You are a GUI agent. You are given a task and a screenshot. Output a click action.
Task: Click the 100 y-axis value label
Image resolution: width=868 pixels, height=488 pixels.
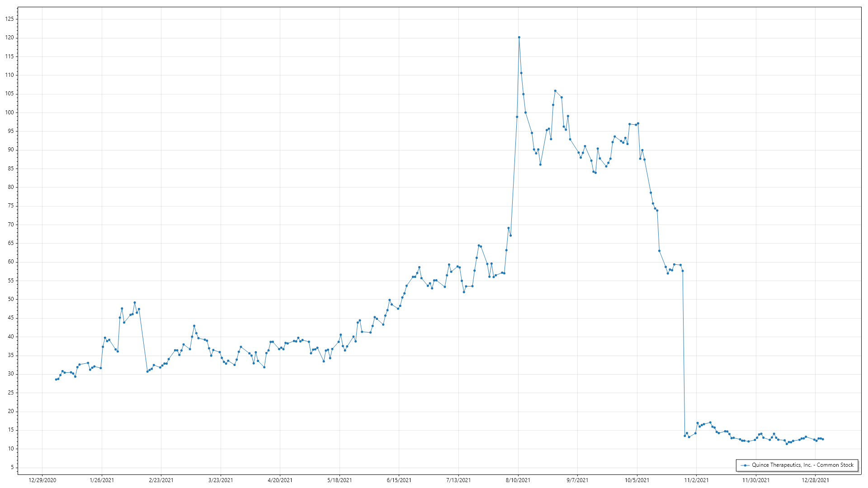[x=9, y=113]
